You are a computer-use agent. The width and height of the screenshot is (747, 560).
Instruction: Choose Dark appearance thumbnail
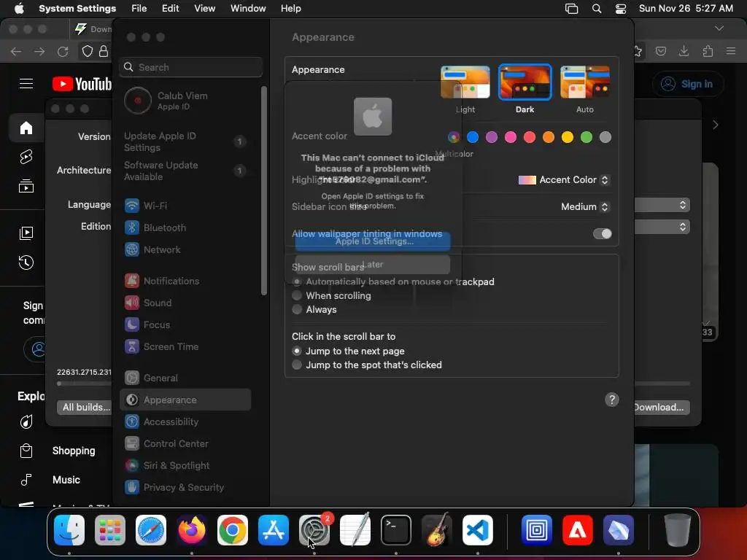pyautogui.click(x=525, y=82)
